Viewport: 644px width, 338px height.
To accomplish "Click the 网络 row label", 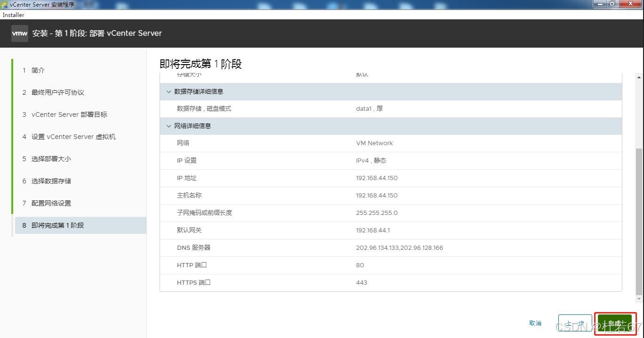I will 183,143.
